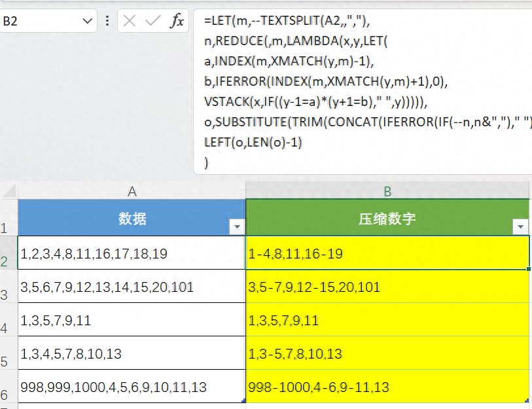Click the fill handle of cell B2

coord(529,269)
